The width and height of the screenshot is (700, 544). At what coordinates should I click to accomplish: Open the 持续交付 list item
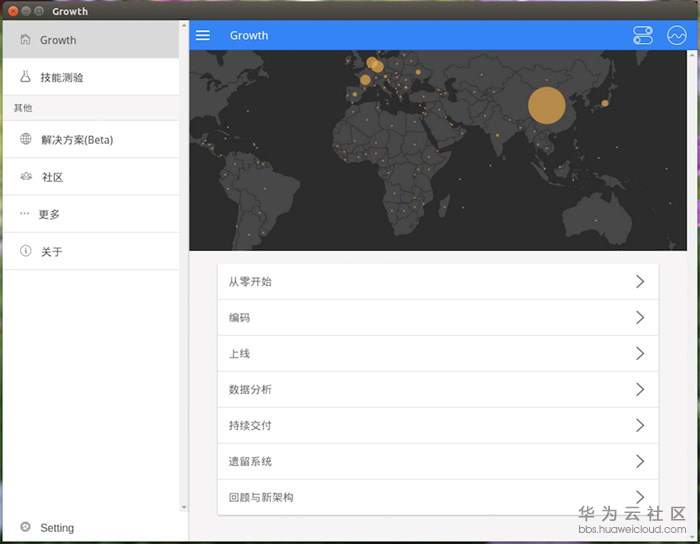pyautogui.click(x=438, y=426)
